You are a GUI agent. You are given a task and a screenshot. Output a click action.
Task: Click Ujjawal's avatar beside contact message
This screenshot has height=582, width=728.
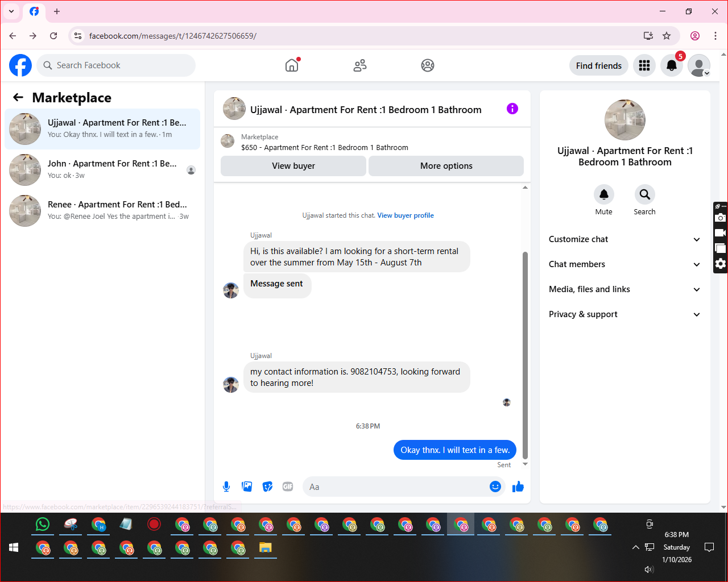click(231, 385)
